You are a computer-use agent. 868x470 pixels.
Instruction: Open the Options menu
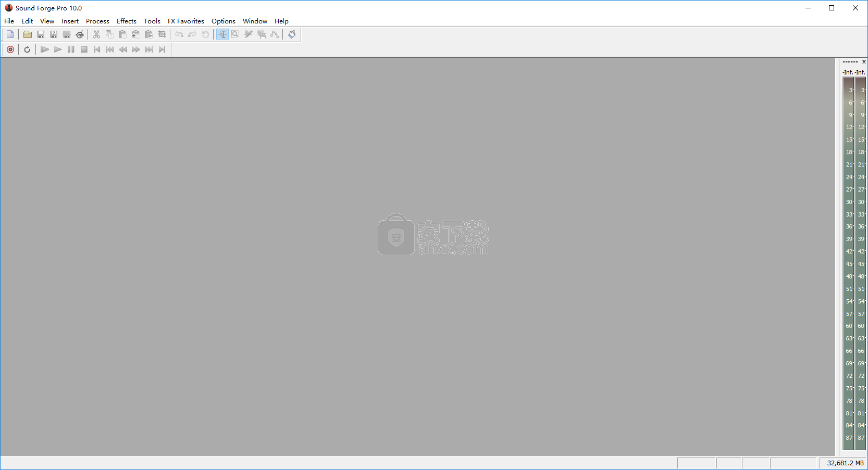click(224, 21)
